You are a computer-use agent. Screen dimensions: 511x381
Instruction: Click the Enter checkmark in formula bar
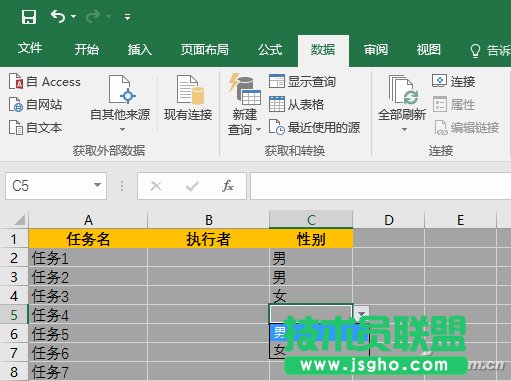[x=192, y=186]
